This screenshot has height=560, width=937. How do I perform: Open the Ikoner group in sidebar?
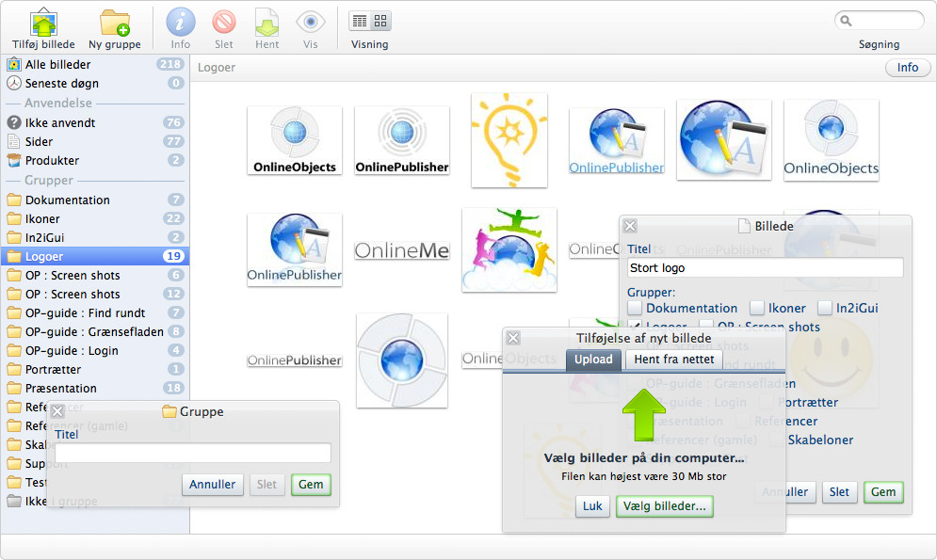tap(42, 218)
